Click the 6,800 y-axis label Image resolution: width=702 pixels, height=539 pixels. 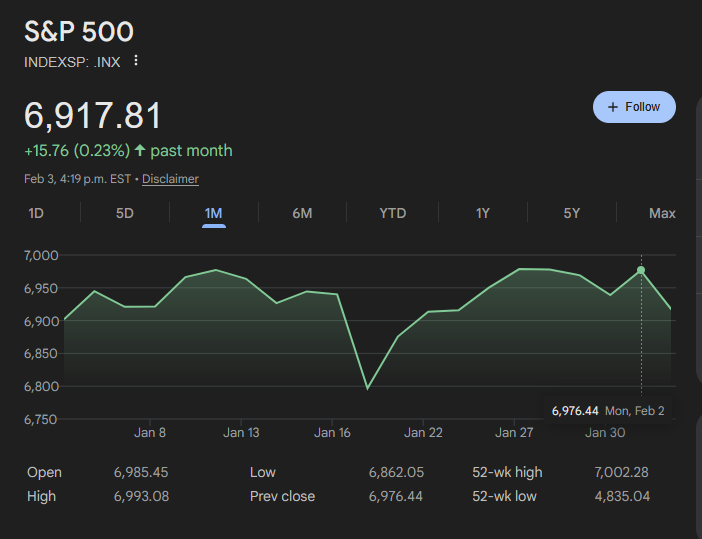click(41, 387)
